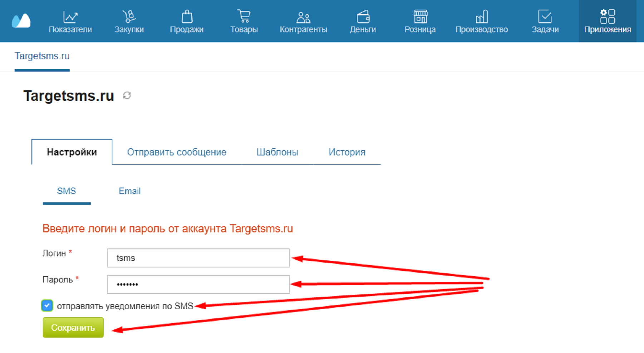Click the 'отправлять уведомления по SMS' label
Image resolution: width=644 pixels, height=353 pixels.
(x=125, y=306)
